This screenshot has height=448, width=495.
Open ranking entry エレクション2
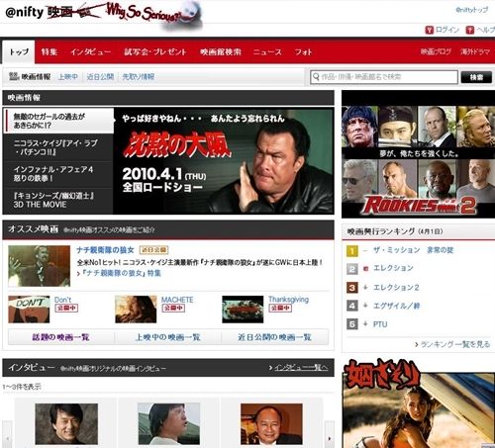(x=396, y=288)
